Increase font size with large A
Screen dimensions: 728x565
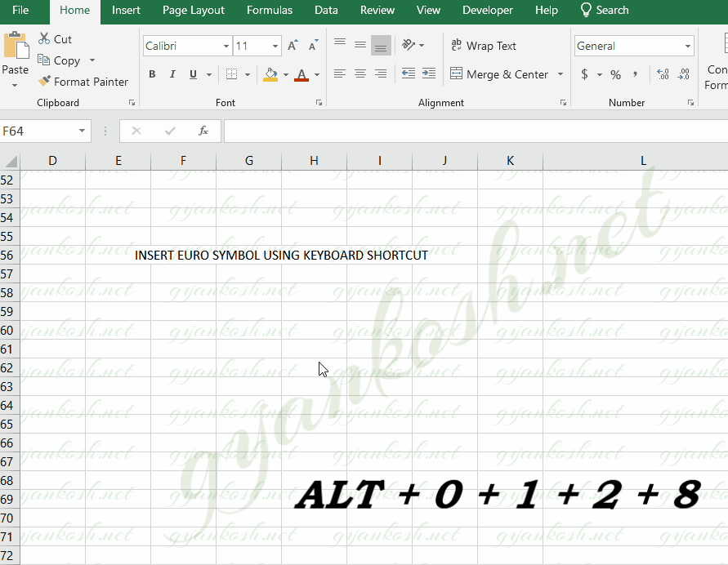[x=293, y=46]
